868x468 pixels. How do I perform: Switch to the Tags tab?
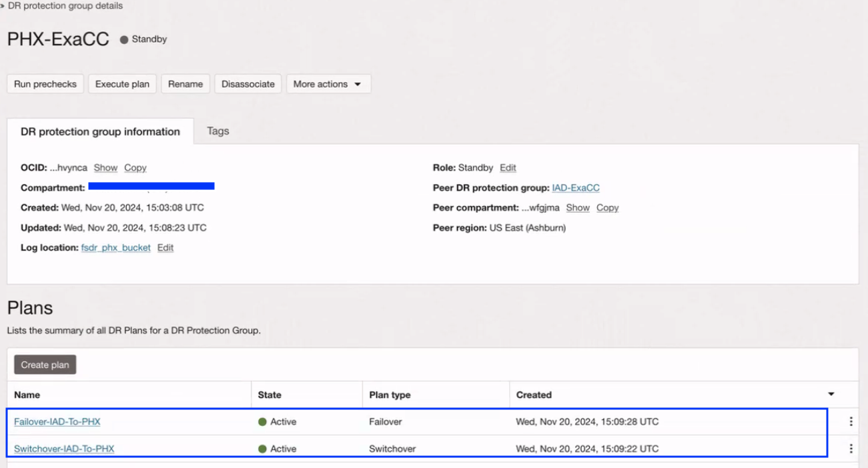click(218, 131)
